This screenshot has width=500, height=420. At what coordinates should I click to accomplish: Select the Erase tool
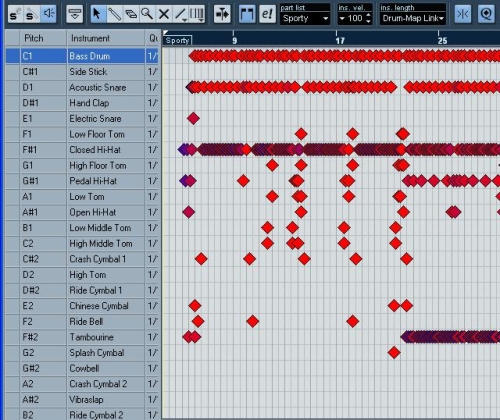[131, 14]
